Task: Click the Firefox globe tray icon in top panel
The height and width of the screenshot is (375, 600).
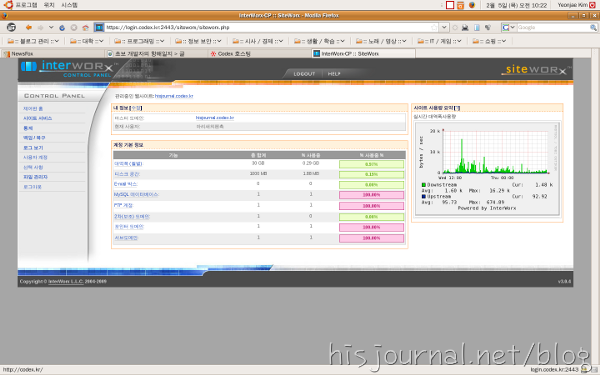Action: (472, 5)
